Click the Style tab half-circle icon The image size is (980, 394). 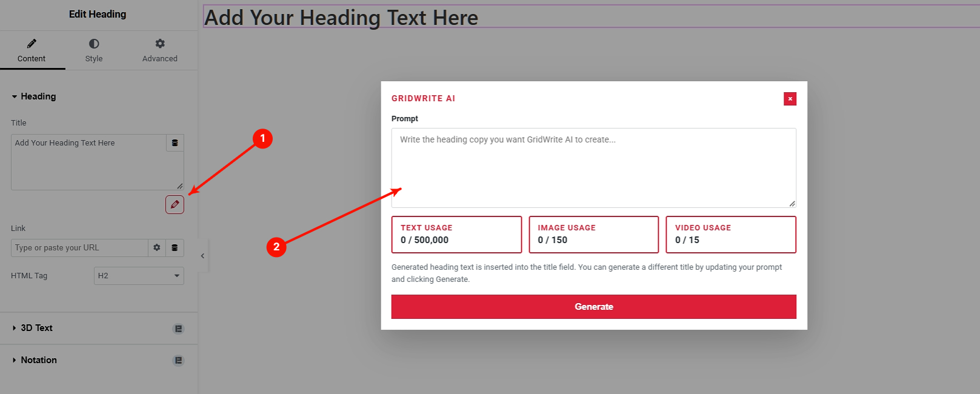94,44
